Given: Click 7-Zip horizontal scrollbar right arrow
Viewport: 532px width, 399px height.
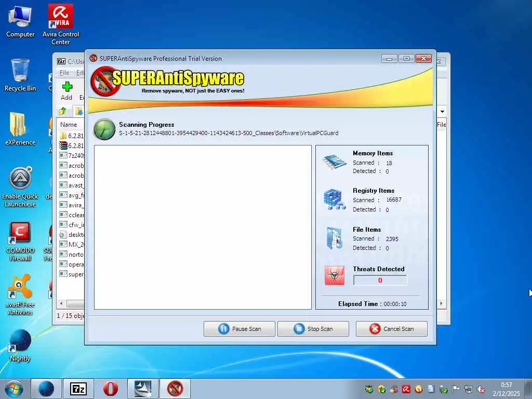Looking at the screenshot, I should coord(441,303).
